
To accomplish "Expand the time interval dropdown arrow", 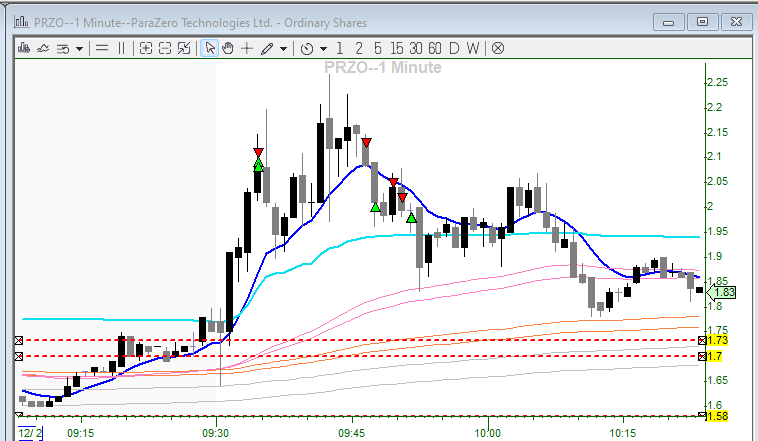I will point(323,49).
